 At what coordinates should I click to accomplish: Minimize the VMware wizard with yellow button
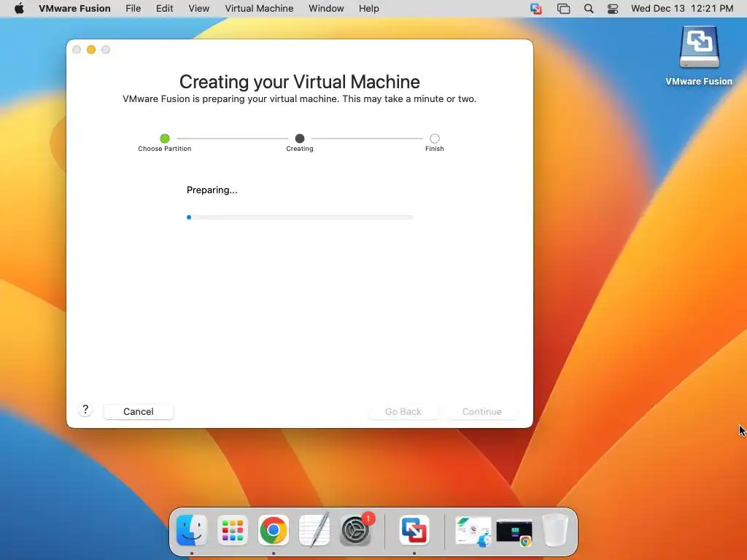[91, 50]
